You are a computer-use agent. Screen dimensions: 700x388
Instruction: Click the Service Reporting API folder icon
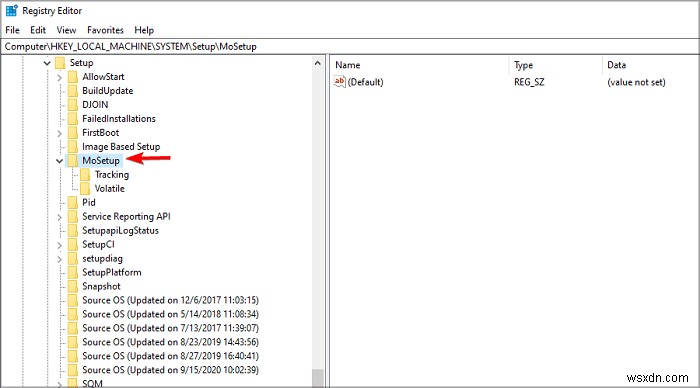pyautogui.click(x=73, y=217)
